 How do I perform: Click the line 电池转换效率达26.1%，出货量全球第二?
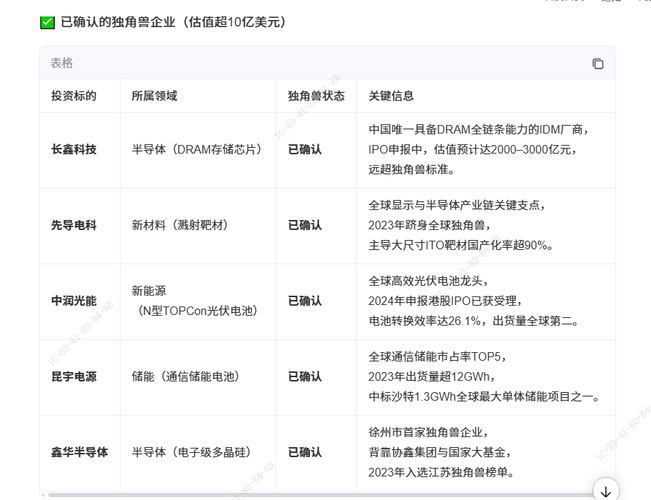[473, 321]
